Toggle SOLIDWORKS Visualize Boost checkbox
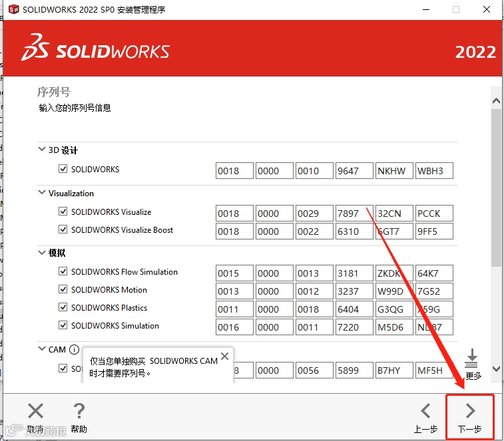The height and width of the screenshot is (441, 504). click(x=63, y=229)
